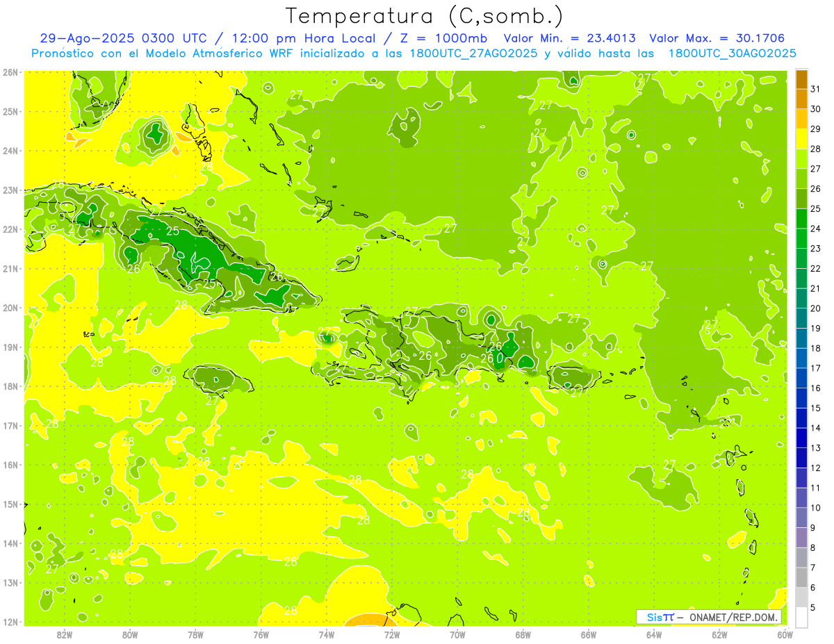Click the "60W" longitude label
This screenshot has height=644, width=834.
tap(785, 634)
